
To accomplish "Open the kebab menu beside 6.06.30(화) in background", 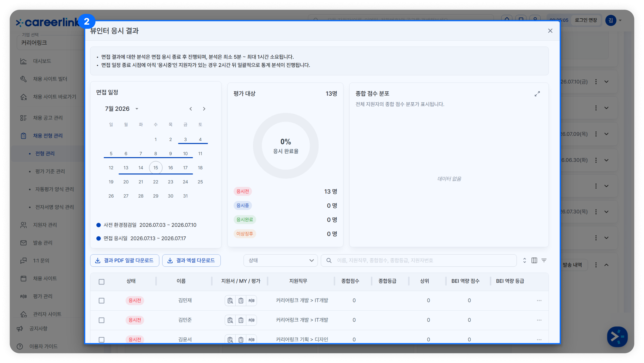I will click(596, 160).
